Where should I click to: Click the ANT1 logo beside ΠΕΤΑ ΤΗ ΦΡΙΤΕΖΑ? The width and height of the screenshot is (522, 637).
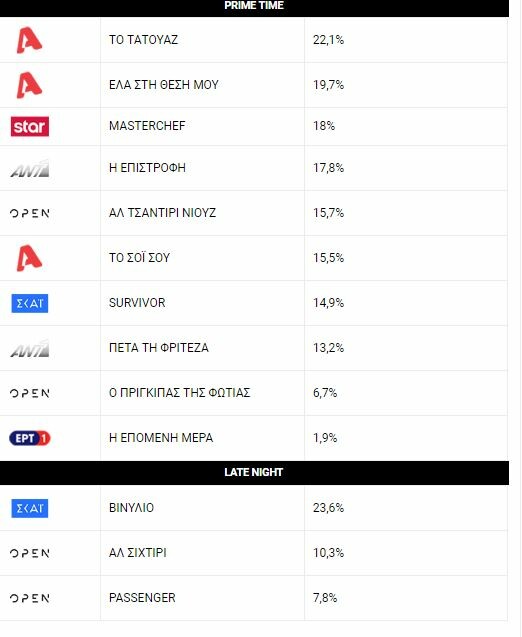(x=30, y=349)
